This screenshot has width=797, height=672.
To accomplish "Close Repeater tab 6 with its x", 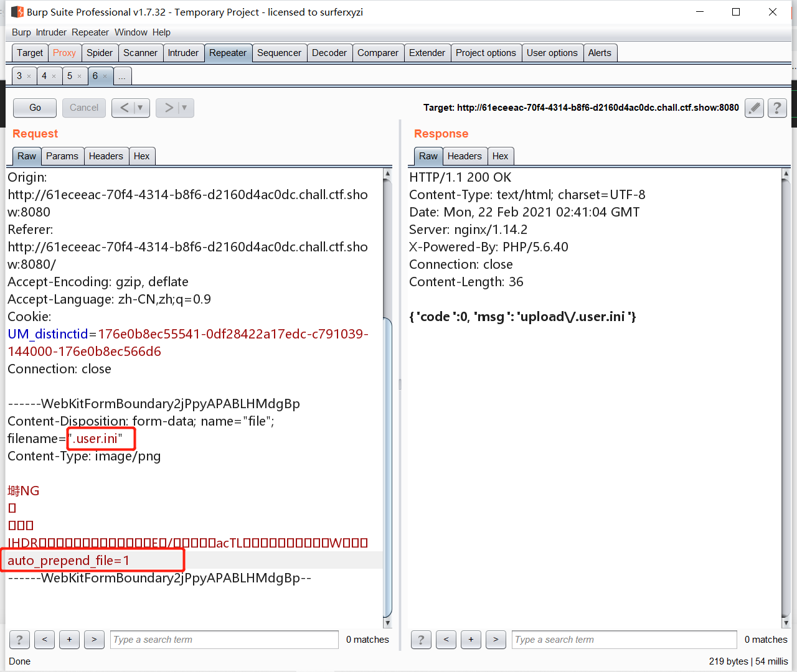I will (x=105, y=77).
